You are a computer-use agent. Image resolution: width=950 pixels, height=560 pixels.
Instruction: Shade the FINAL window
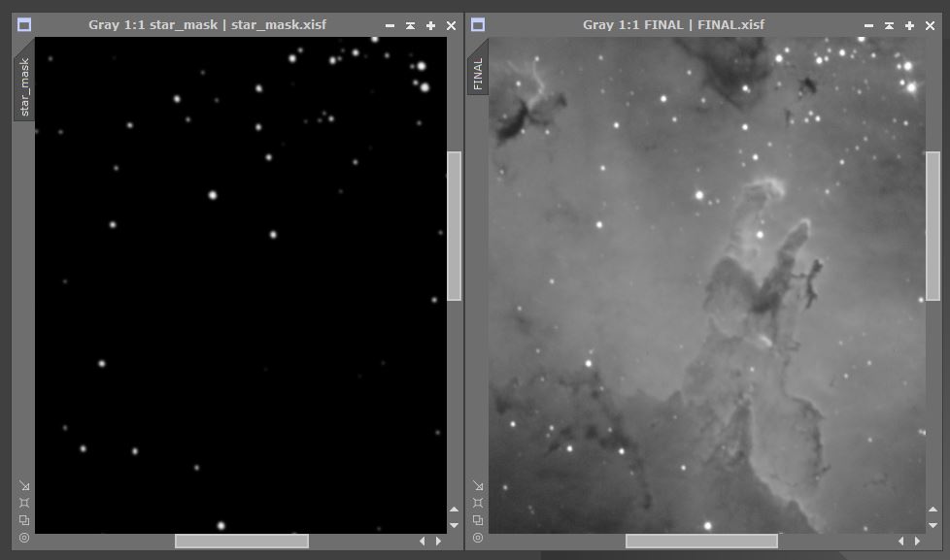coord(889,25)
